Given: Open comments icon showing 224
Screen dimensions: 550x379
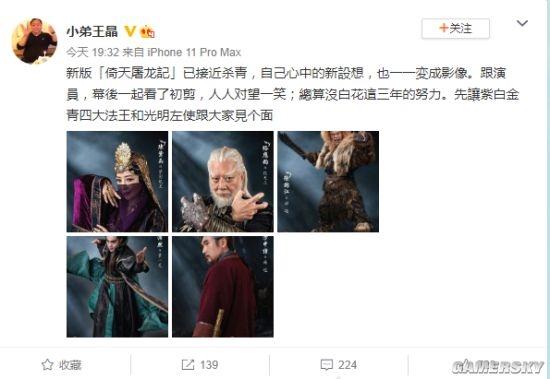Looking at the screenshot, I should click(327, 365).
